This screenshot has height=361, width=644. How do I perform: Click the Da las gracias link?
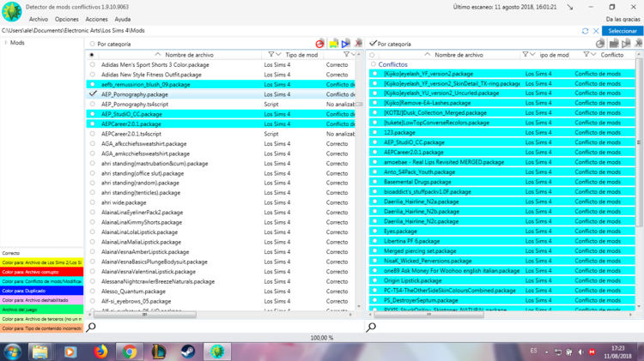[623, 19]
